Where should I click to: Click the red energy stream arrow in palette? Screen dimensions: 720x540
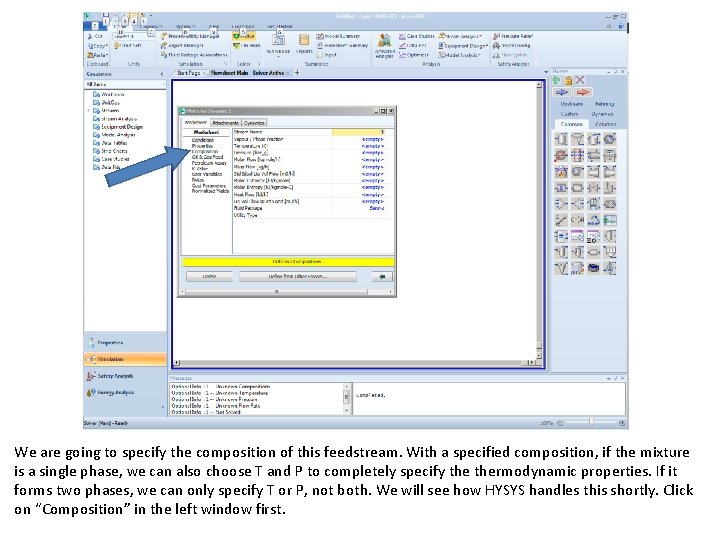[x=583, y=92]
